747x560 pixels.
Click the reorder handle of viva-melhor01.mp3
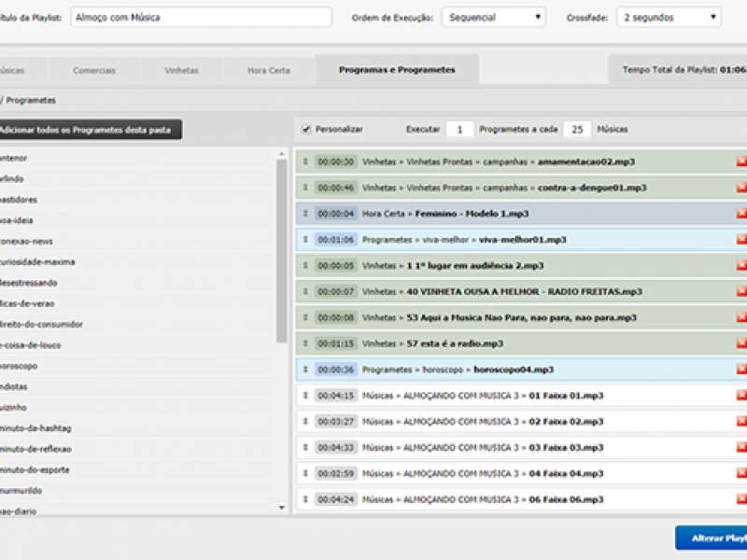click(306, 240)
